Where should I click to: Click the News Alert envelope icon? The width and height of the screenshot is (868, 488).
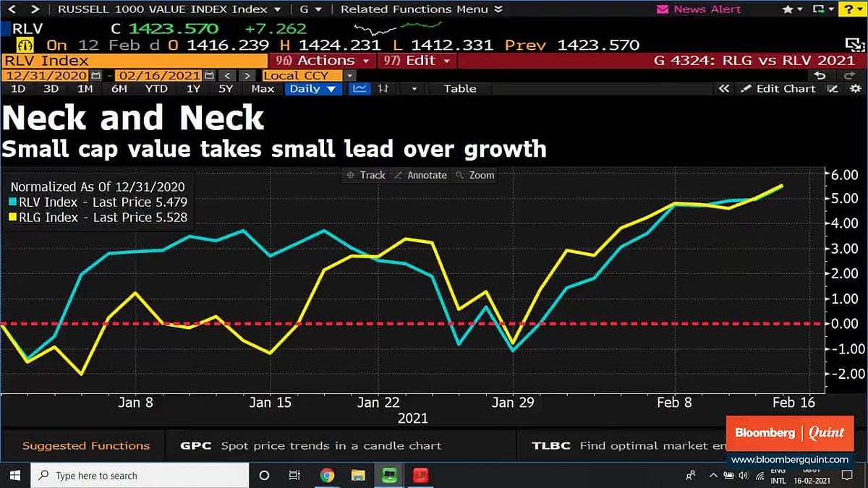click(662, 9)
